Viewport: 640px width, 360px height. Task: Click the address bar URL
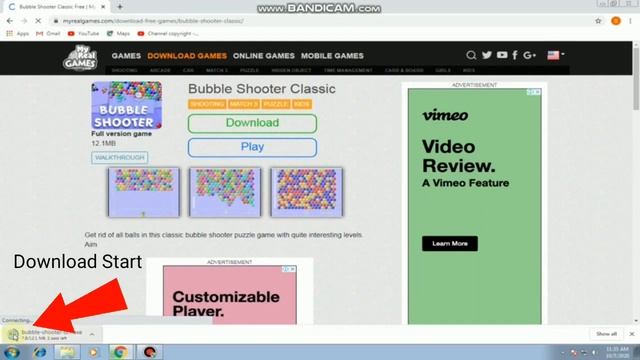coord(153,21)
